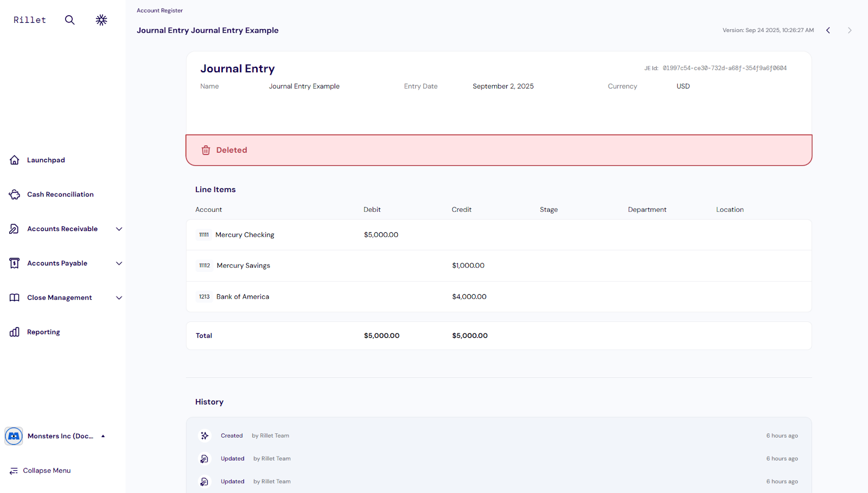Open the Account Register breadcrumb link
868x493 pixels.
[x=159, y=10]
